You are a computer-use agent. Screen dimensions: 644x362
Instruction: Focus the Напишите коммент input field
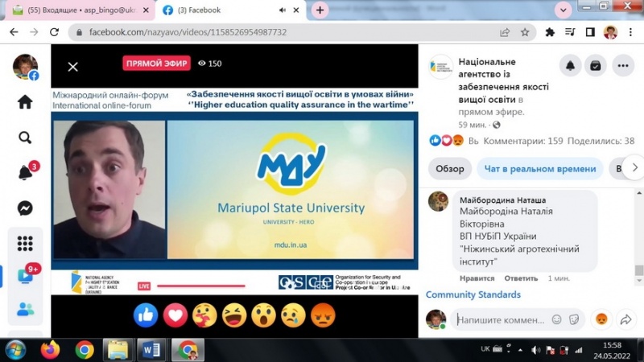tap(499, 319)
